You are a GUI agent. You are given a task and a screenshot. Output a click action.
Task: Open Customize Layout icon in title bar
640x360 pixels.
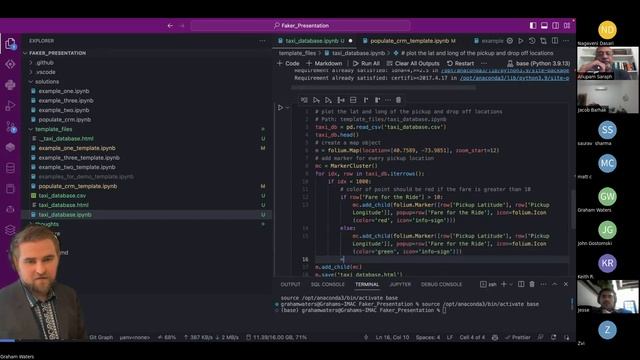coord(567,25)
